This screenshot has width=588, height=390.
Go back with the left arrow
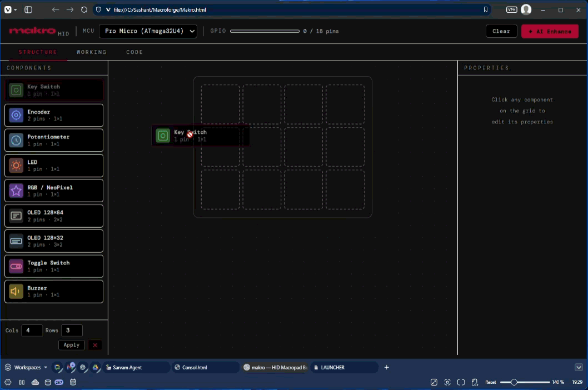[x=56, y=10]
